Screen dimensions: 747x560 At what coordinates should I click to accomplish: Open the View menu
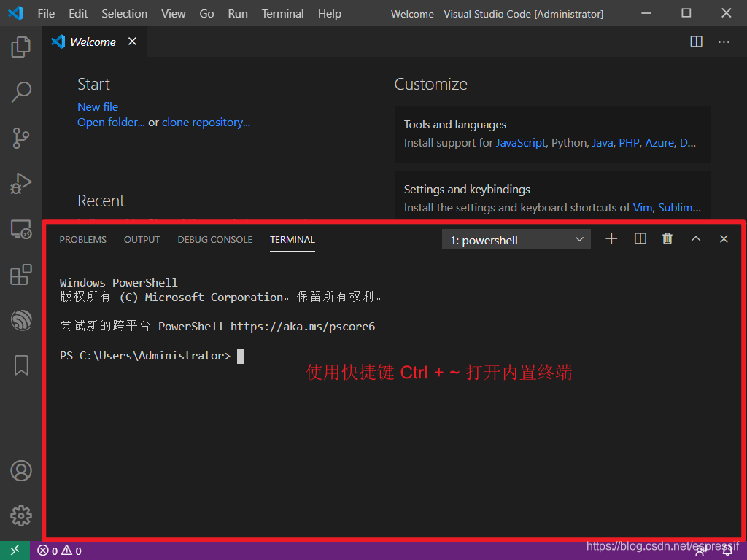pyautogui.click(x=174, y=14)
